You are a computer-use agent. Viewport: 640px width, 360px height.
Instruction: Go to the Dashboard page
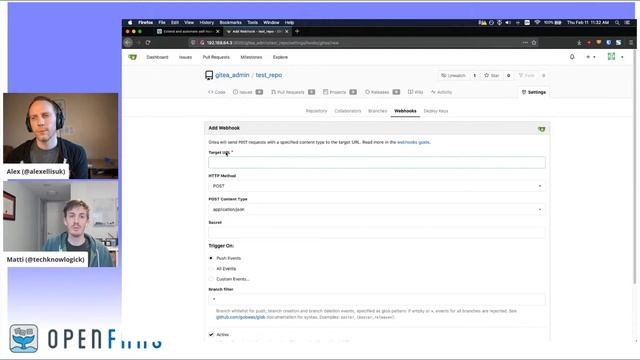(157, 57)
